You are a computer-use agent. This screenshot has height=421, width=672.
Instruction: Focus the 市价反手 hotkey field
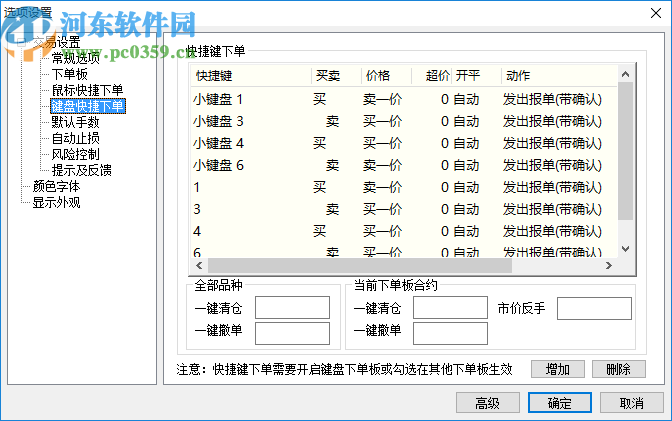pos(594,308)
